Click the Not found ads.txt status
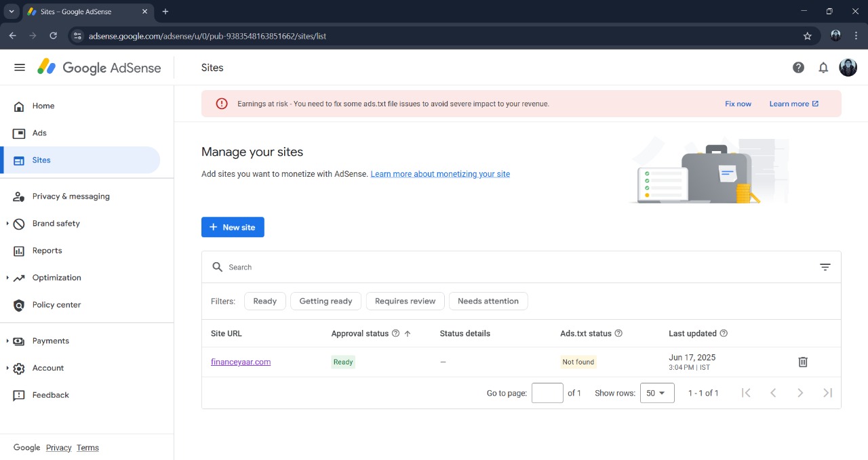 click(x=578, y=362)
